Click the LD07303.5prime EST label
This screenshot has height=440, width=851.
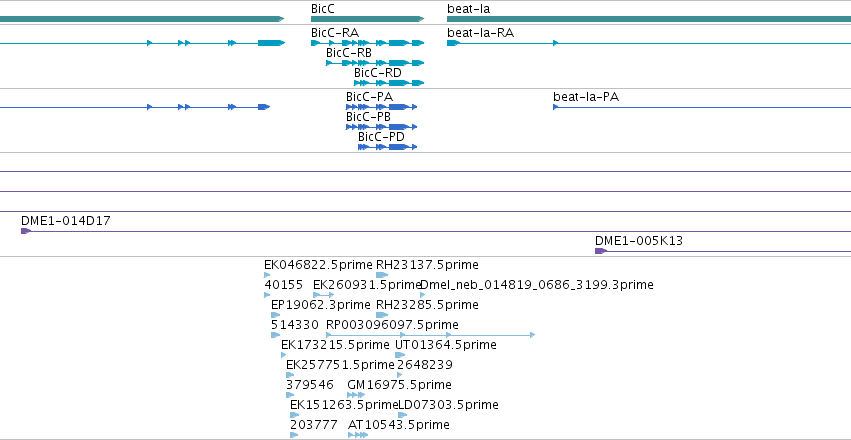pyautogui.click(x=448, y=405)
